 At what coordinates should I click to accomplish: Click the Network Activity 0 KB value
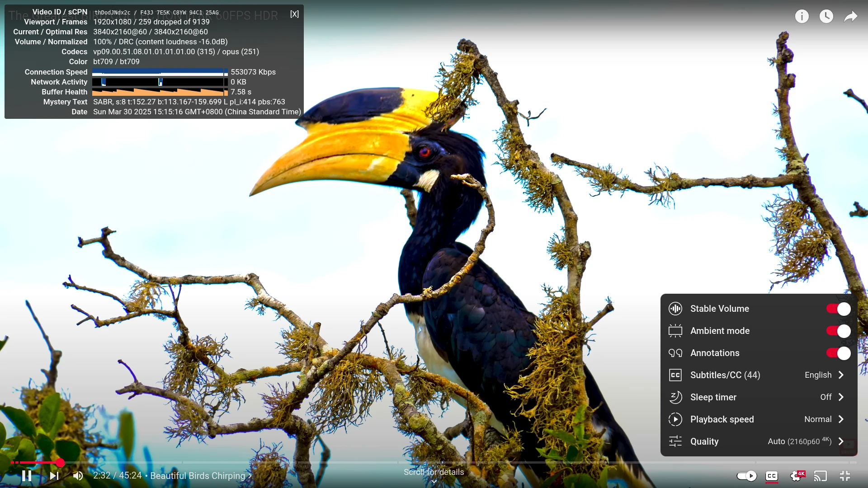238,82
